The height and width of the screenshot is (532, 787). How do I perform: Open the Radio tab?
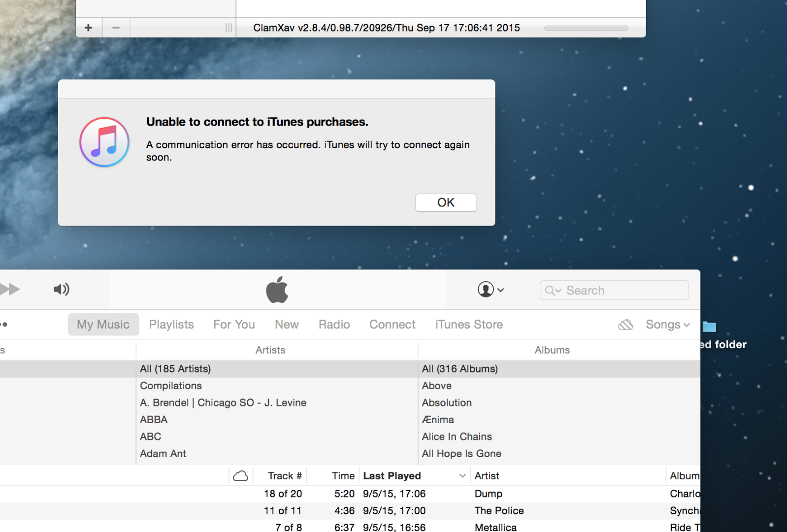click(334, 325)
